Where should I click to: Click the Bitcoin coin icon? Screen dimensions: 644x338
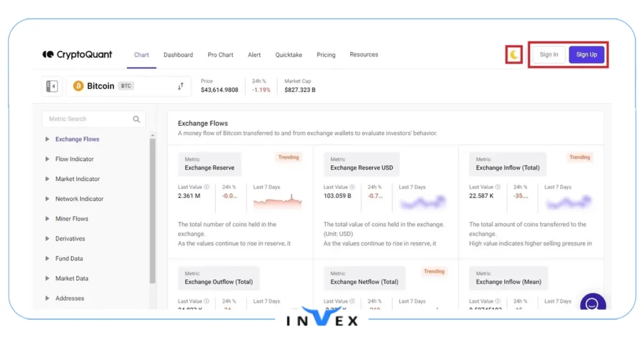click(x=78, y=85)
